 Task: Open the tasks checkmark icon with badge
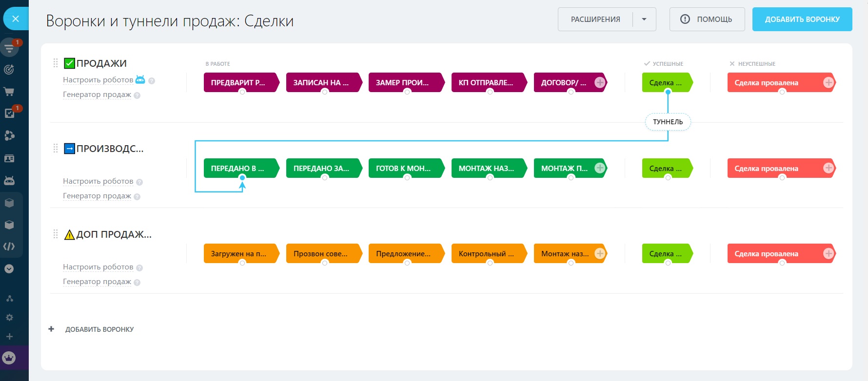[x=9, y=113]
